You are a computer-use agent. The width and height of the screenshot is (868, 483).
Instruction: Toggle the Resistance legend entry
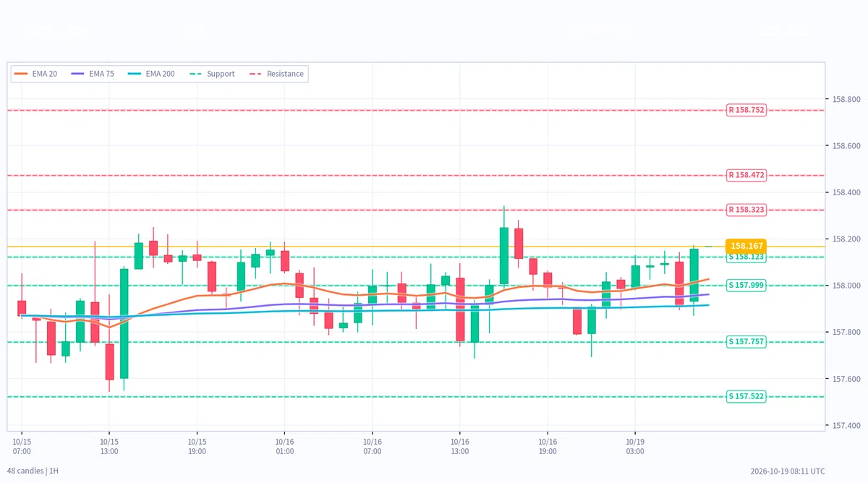(x=276, y=74)
